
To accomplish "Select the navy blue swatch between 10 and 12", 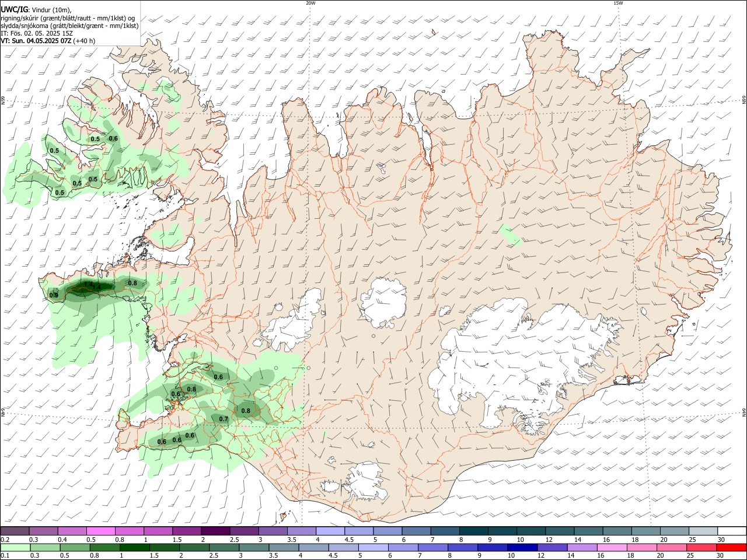I will [522, 548].
